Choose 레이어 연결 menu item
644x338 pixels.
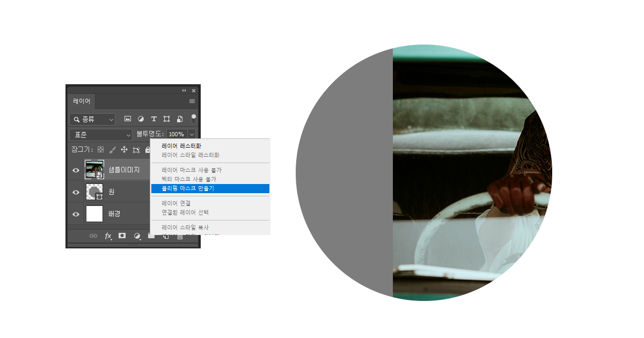tap(176, 203)
